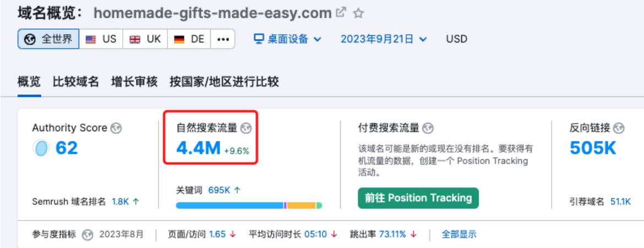Star the domain as favorite
This screenshot has width=644, height=248.
(358, 13)
